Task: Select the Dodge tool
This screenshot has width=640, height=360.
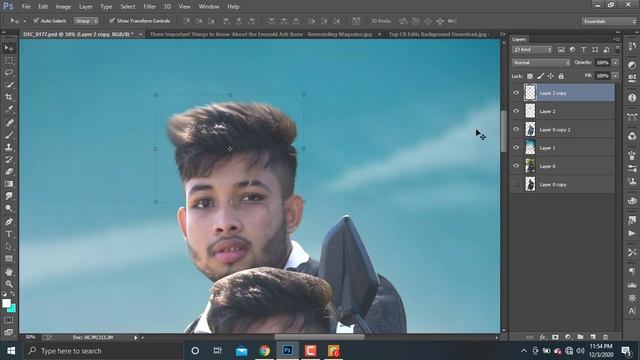Action: click(x=9, y=208)
